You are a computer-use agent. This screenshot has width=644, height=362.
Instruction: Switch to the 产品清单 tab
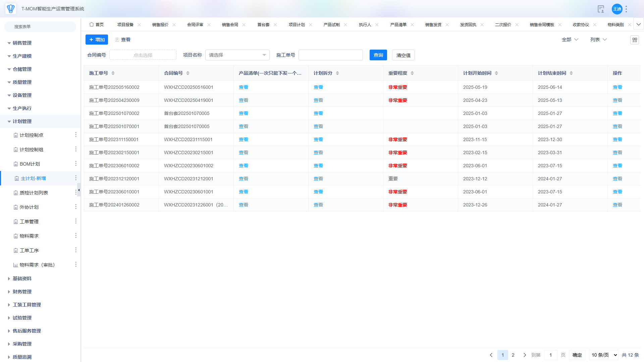pyautogui.click(x=398, y=25)
